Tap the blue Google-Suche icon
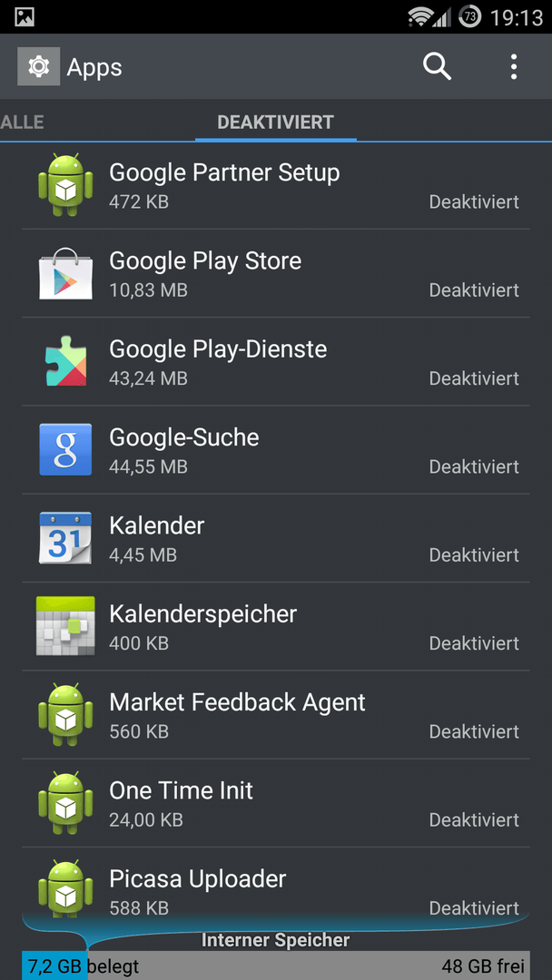 [x=65, y=449]
